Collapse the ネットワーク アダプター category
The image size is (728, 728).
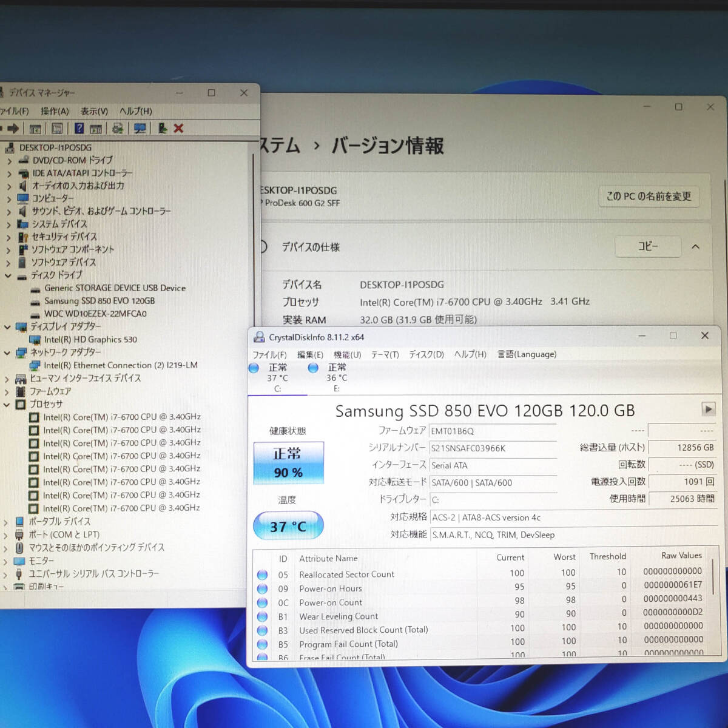pyautogui.click(x=7, y=352)
